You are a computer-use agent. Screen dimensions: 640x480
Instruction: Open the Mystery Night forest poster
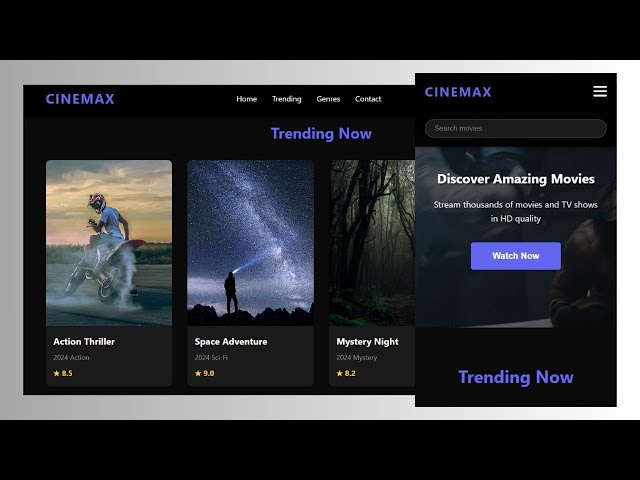372,243
